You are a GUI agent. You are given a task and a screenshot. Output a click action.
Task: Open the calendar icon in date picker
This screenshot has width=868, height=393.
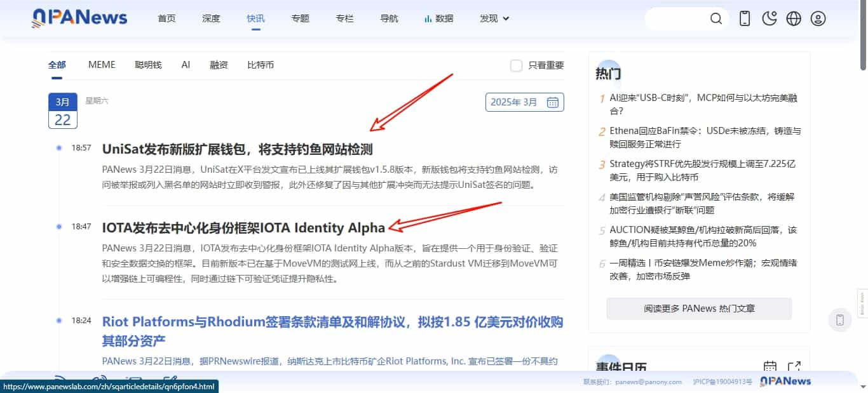coord(553,102)
